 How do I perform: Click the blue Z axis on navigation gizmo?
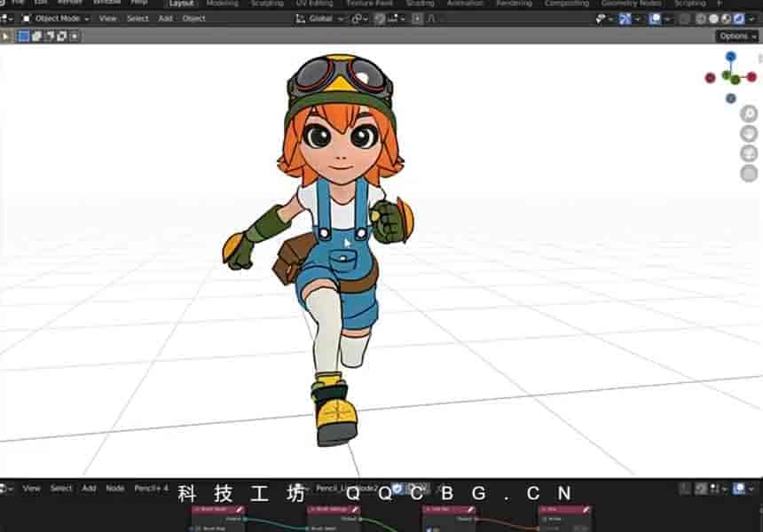(x=730, y=57)
